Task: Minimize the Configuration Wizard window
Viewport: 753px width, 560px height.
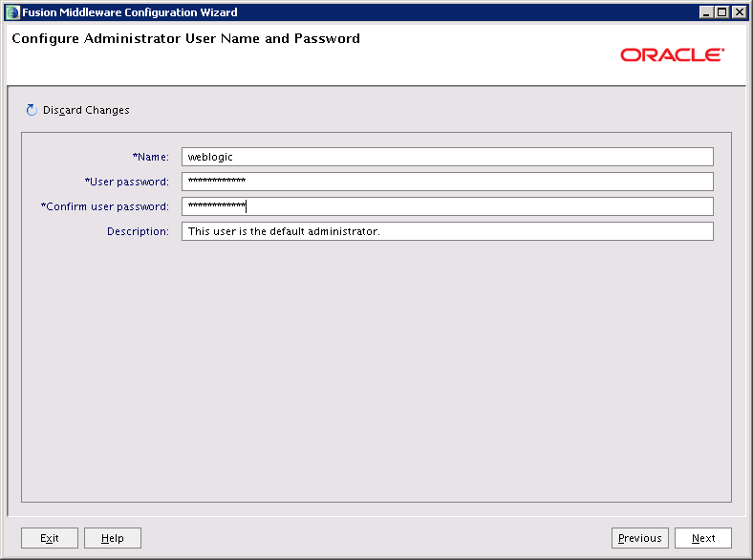Action: coord(707,12)
